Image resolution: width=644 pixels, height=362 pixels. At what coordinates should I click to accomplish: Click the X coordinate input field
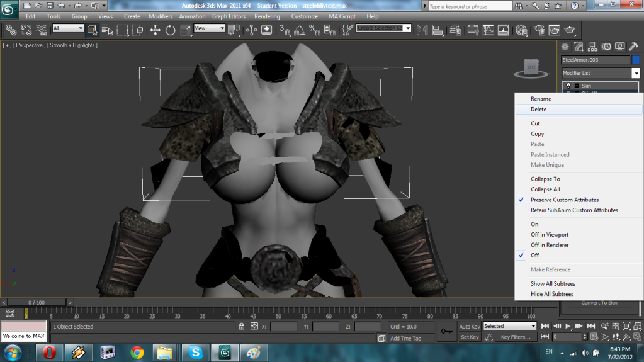pos(284,327)
